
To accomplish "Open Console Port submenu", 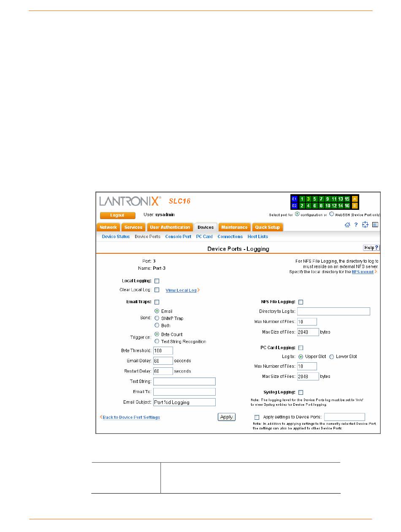I will (178, 237).
